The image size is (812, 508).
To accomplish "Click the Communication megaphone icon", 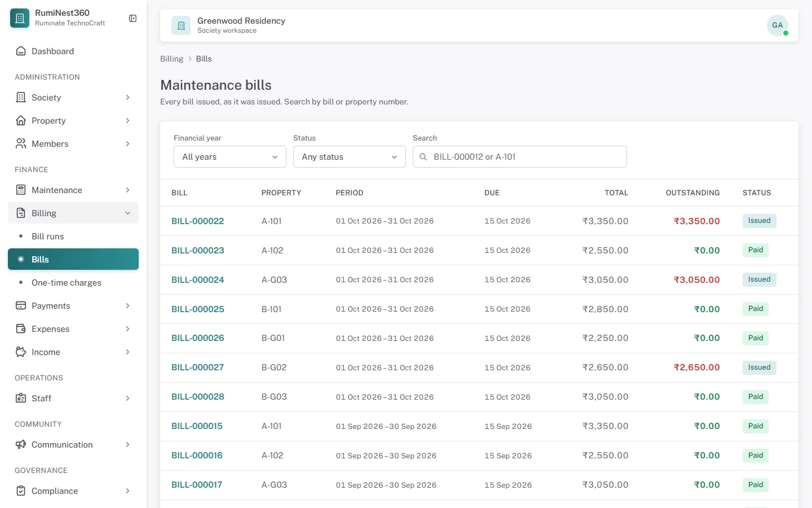I will coord(21,445).
